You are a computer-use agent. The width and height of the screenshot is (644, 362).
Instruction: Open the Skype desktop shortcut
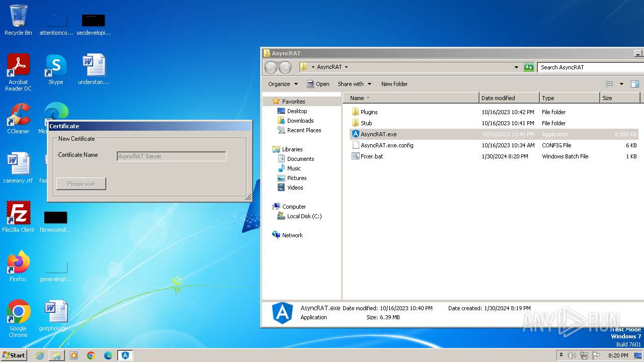[x=56, y=69]
